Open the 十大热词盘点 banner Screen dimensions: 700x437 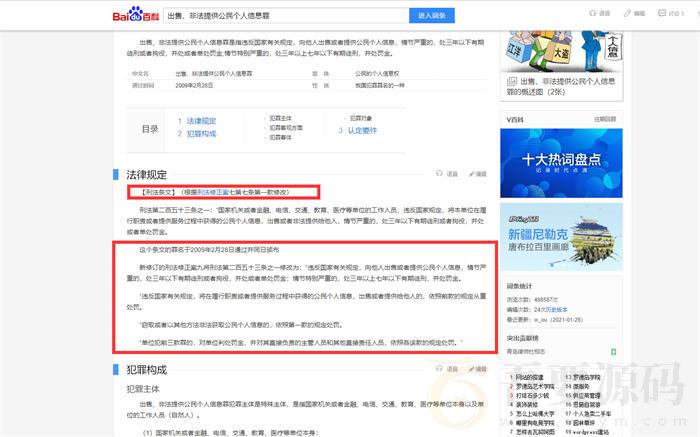click(x=561, y=163)
